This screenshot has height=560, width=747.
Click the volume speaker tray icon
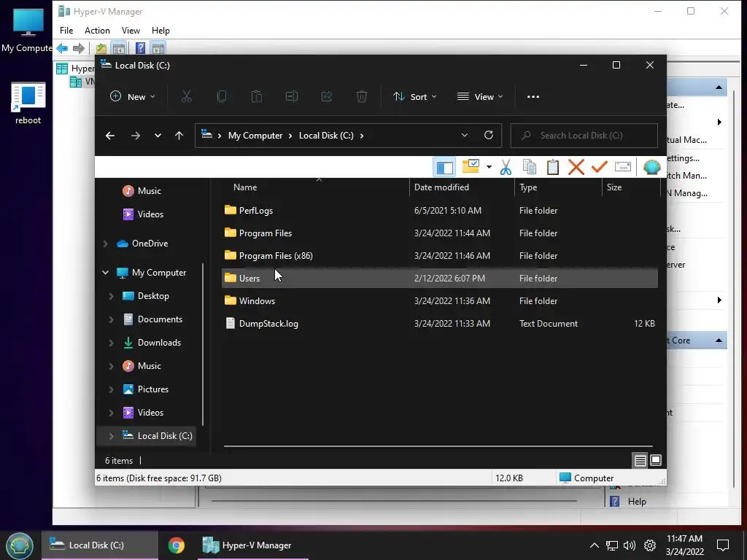pos(630,545)
